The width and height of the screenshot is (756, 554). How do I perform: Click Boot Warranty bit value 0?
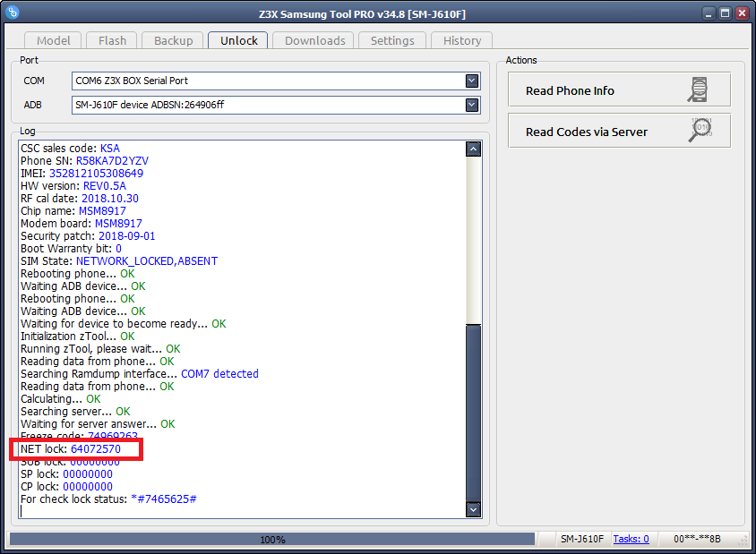tap(118, 249)
